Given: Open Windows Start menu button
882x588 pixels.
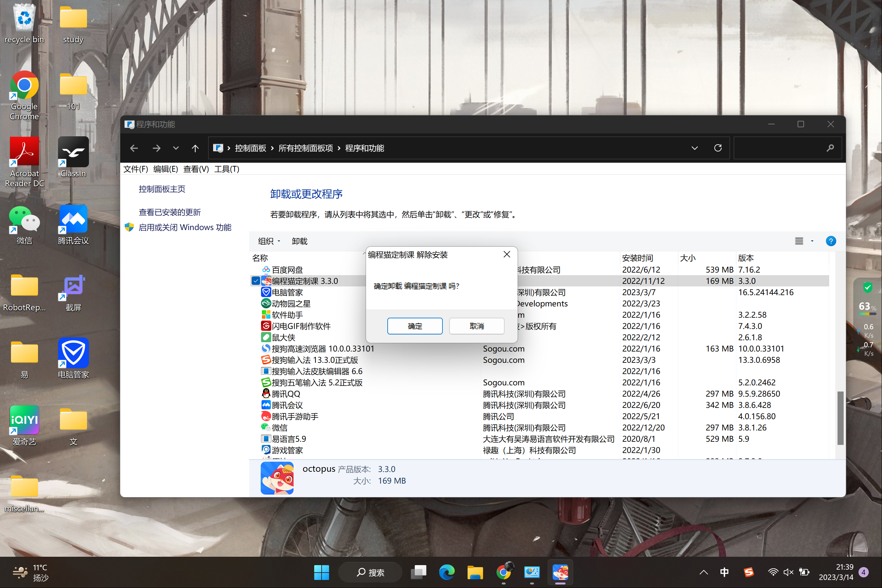Looking at the screenshot, I should (321, 572).
